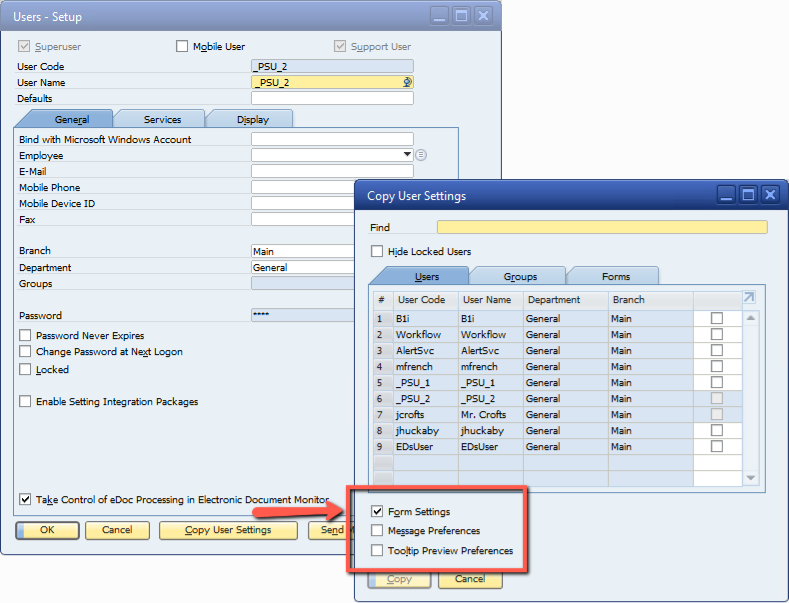Click the Copy button in dialog
Image resolution: width=789 pixels, height=603 pixels.
pos(400,579)
